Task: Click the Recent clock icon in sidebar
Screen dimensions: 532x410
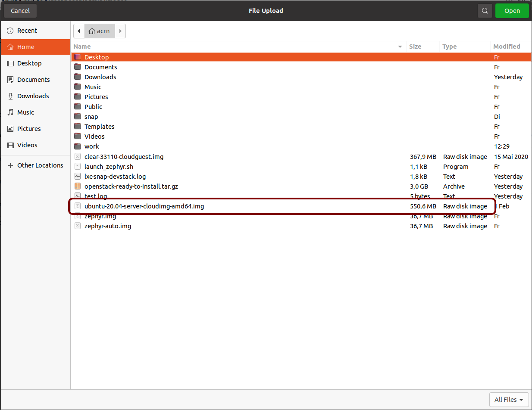Action: pyautogui.click(x=10, y=31)
